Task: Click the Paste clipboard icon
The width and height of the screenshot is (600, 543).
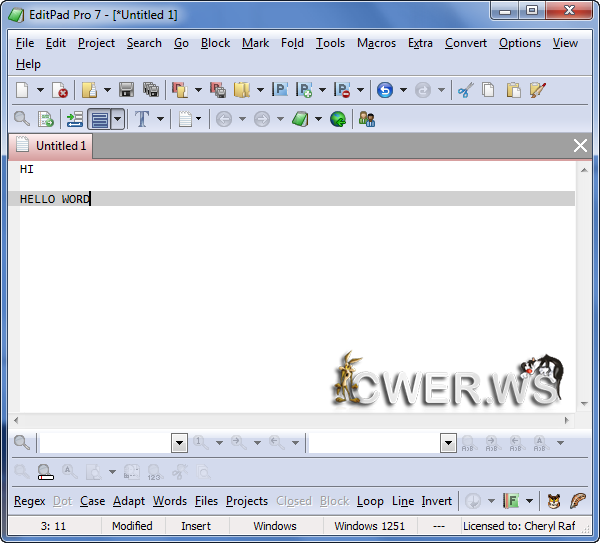Action: (x=513, y=90)
